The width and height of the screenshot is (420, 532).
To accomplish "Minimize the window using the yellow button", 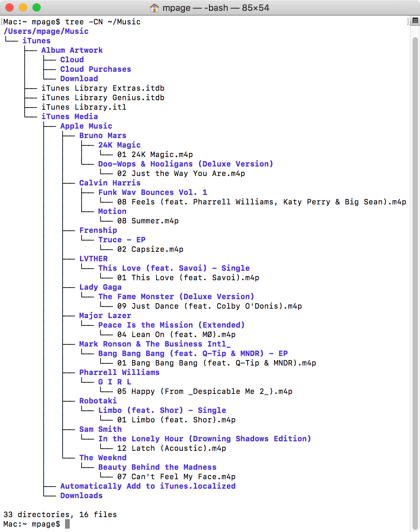I will tap(23, 7).
